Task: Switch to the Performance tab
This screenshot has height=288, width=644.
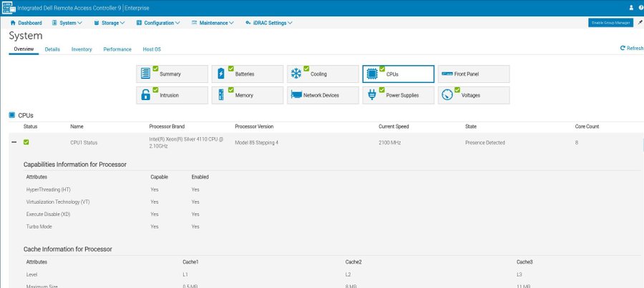Action: click(x=117, y=49)
